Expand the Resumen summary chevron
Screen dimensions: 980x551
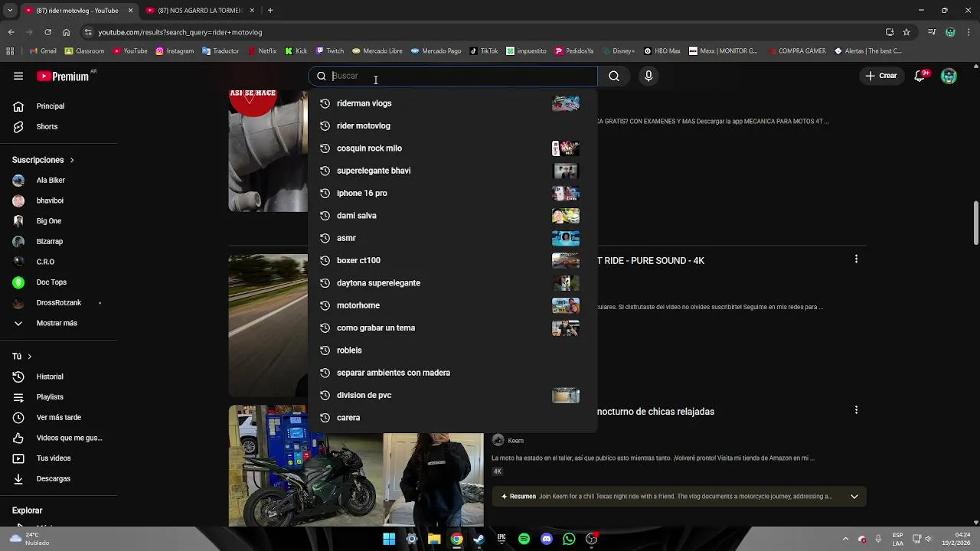point(854,497)
